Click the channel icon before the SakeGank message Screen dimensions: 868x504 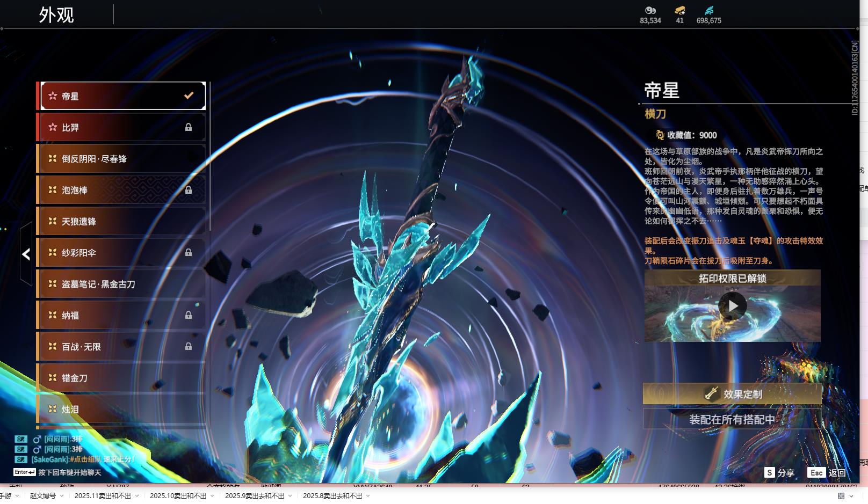click(21, 459)
